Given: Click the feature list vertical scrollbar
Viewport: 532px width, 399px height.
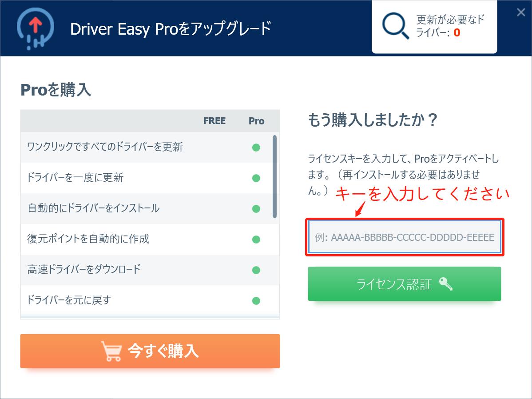Looking at the screenshot, I should coord(274,176).
